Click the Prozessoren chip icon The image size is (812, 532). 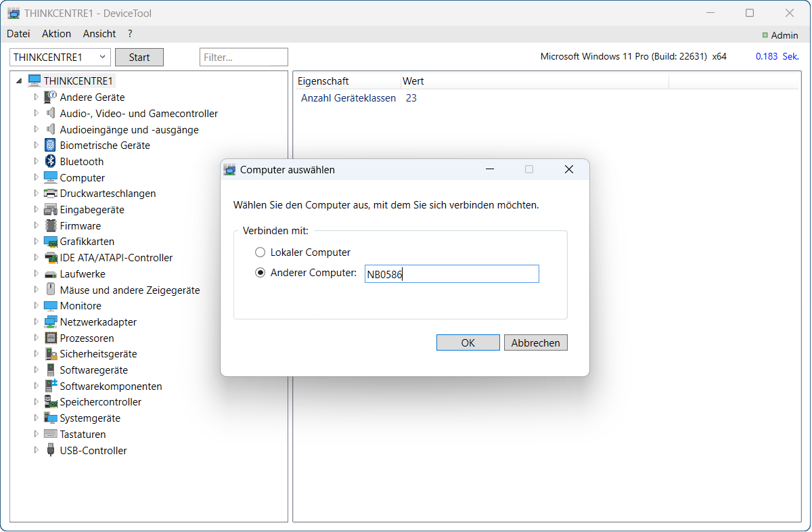50,338
